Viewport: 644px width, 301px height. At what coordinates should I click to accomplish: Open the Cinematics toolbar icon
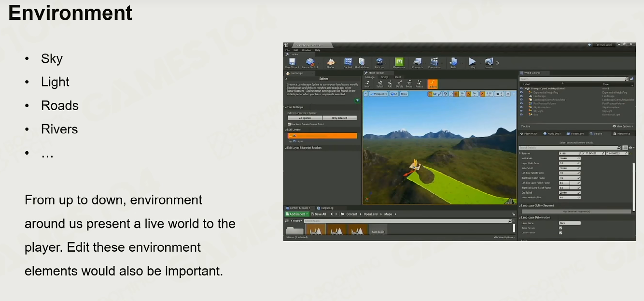pos(434,62)
